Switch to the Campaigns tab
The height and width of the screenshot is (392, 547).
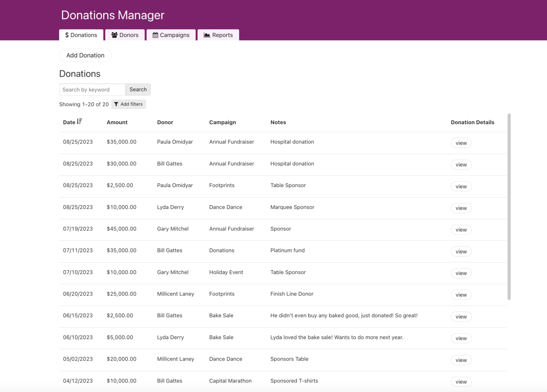pos(171,35)
